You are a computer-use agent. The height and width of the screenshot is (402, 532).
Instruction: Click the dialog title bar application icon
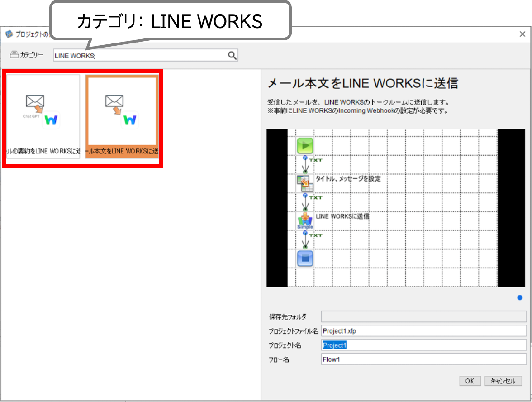pyautogui.click(x=9, y=34)
